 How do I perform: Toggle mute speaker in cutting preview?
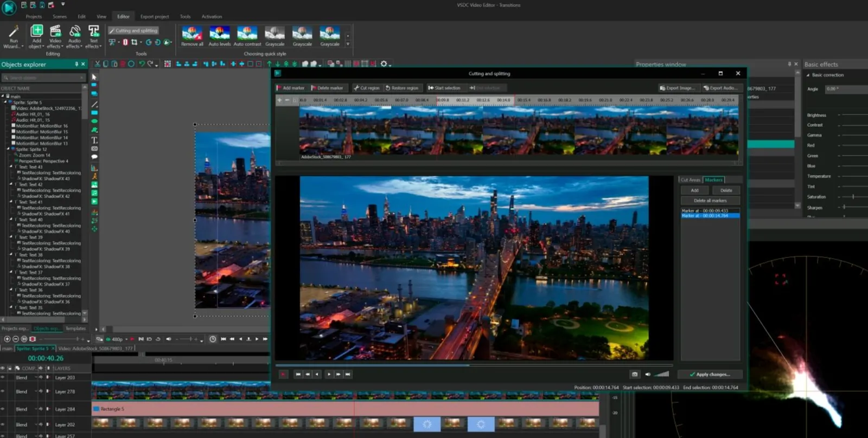point(648,374)
